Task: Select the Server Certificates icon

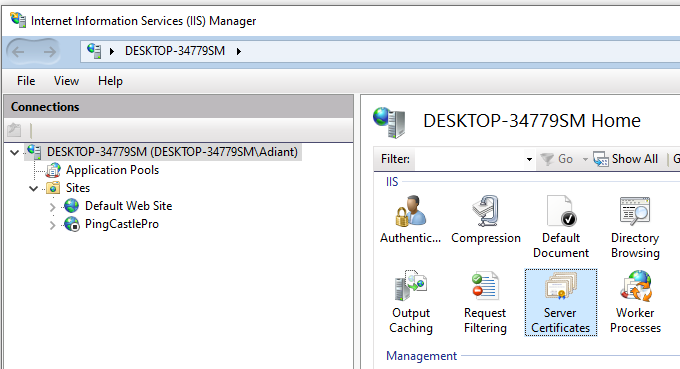Action: 561,302
